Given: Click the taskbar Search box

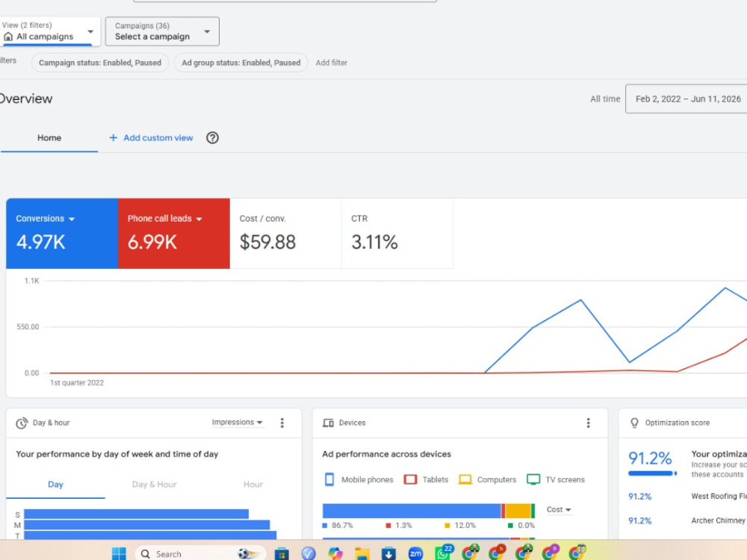Looking at the screenshot, I should click(x=200, y=554).
